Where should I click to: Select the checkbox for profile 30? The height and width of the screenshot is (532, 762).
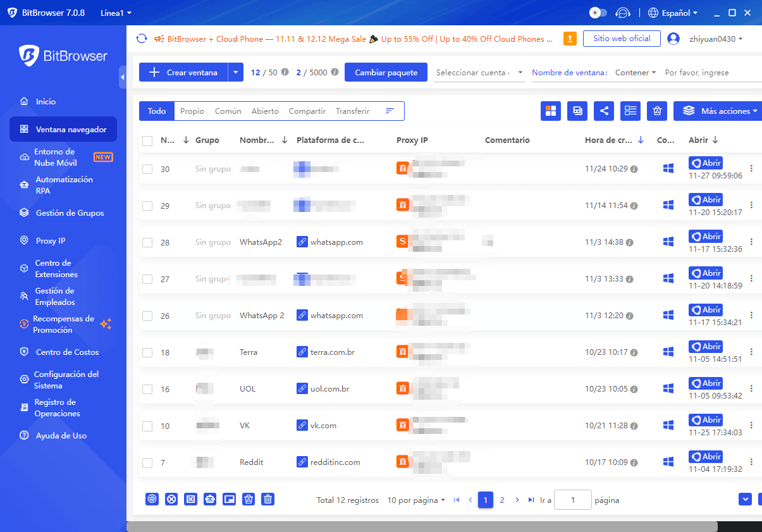point(147,169)
